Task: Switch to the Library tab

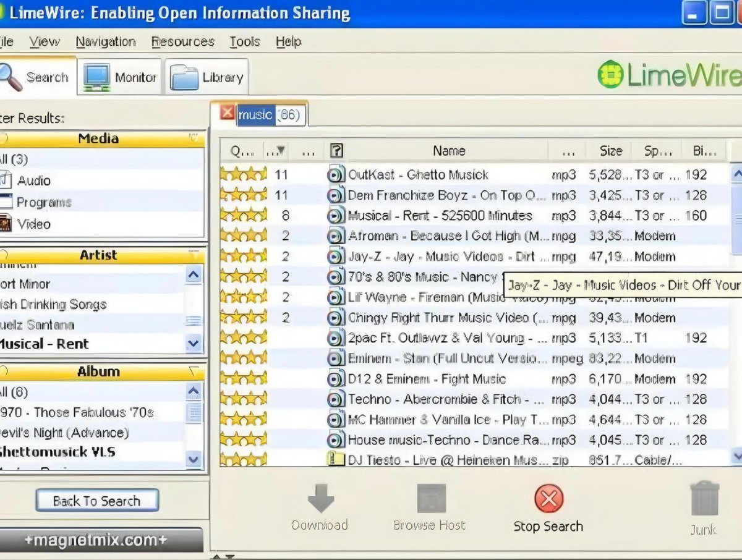Action: (207, 77)
